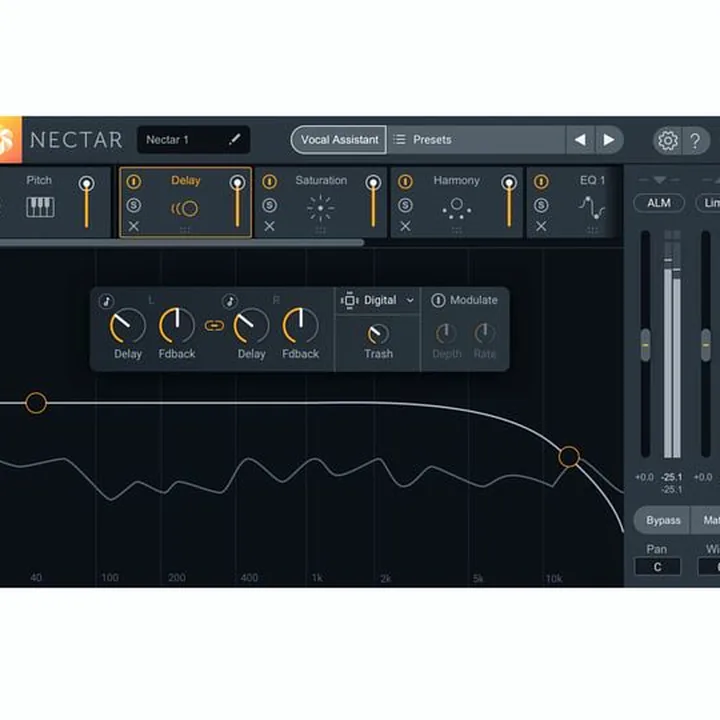Image resolution: width=720 pixels, height=720 pixels.
Task: Toggle power for the EQ 1 module
Action: point(541,182)
